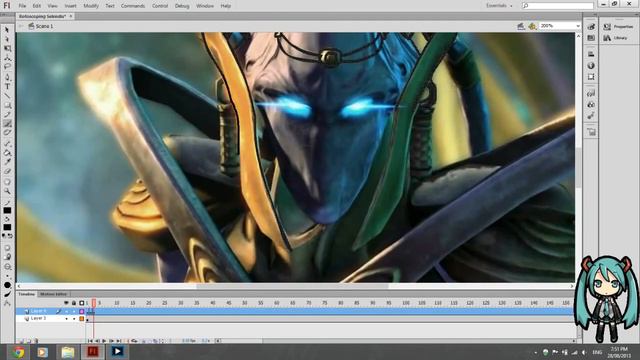
Task: Open the stage zoom percentage dropdown
Action: click(578, 26)
